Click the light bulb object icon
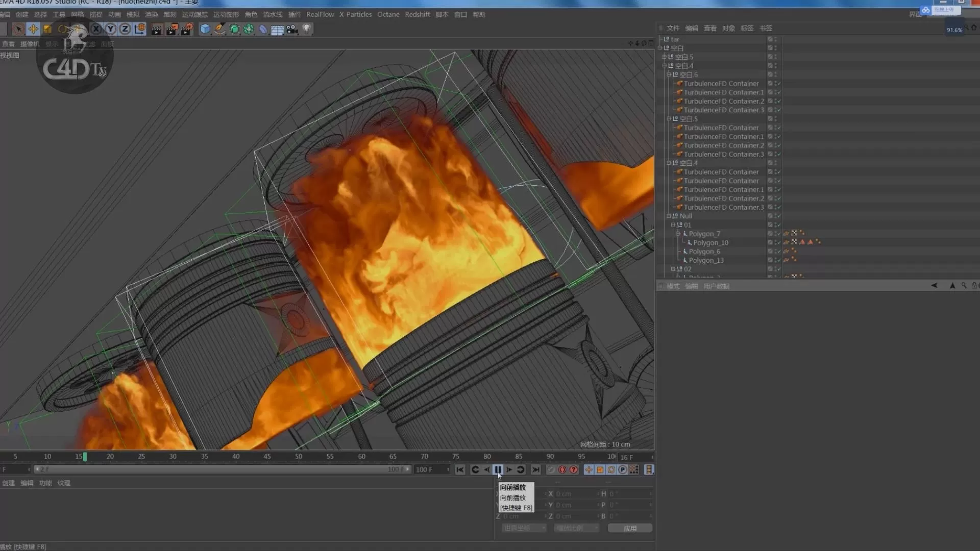The height and width of the screenshot is (551, 980). (307, 29)
